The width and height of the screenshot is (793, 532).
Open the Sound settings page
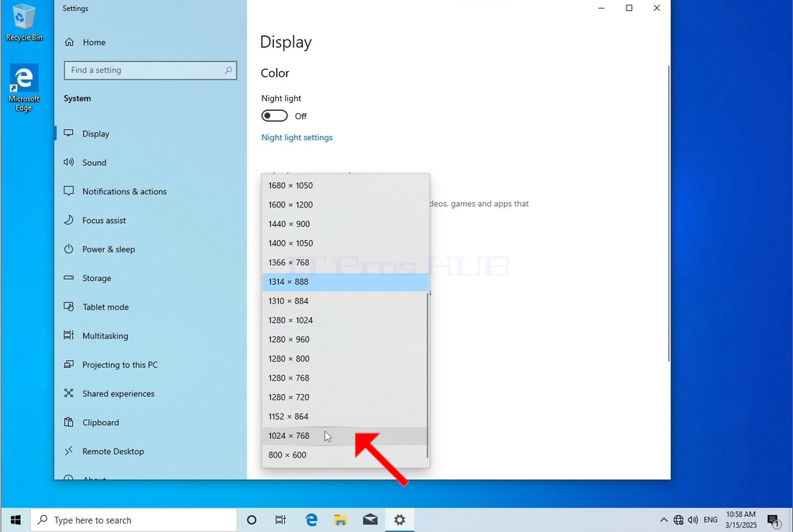(x=150, y=163)
